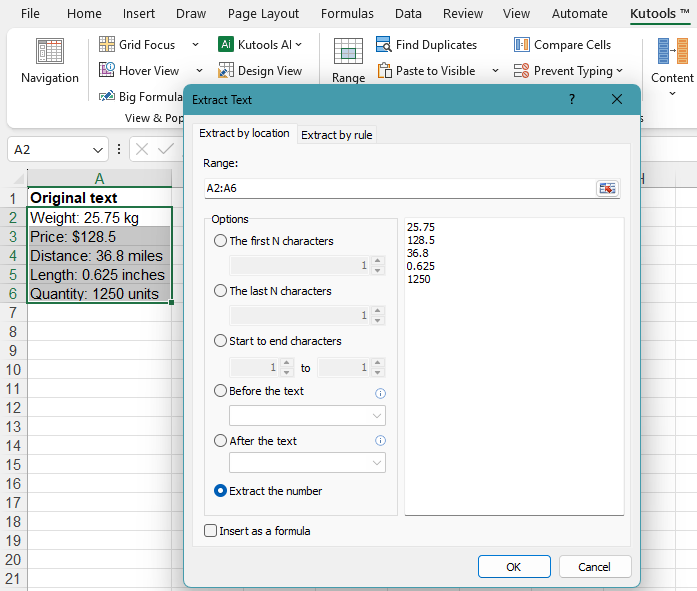
Task: Switch to the Page Layout tab
Action: click(263, 14)
